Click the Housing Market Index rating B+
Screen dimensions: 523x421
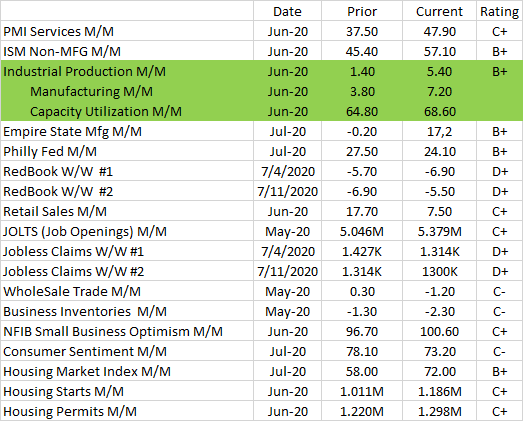coord(500,372)
